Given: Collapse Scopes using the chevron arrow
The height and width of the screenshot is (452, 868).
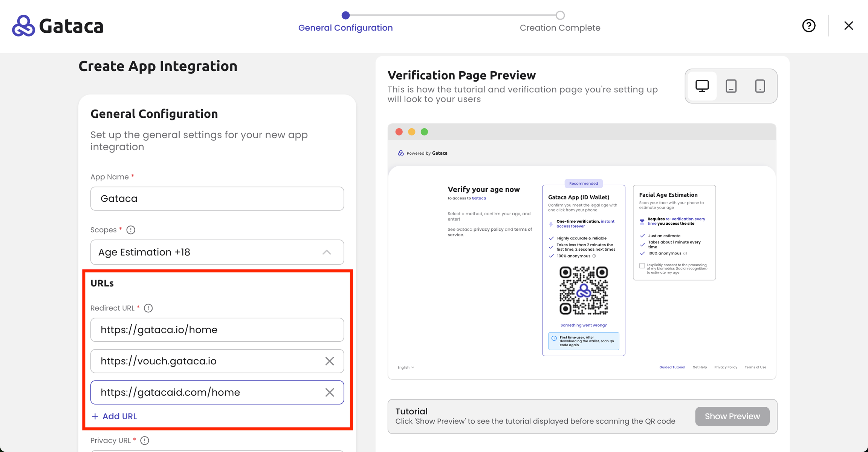Looking at the screenshot, I should 327,252.
